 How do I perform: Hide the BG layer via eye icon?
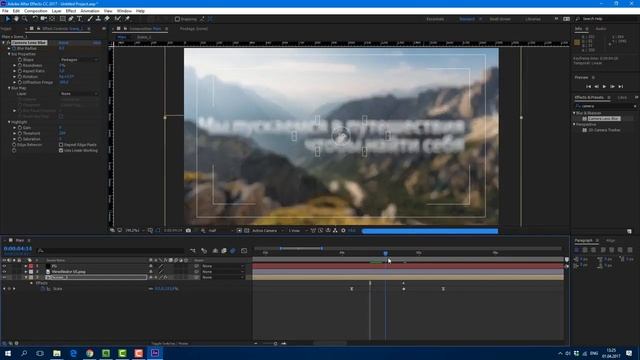(4, 266)
